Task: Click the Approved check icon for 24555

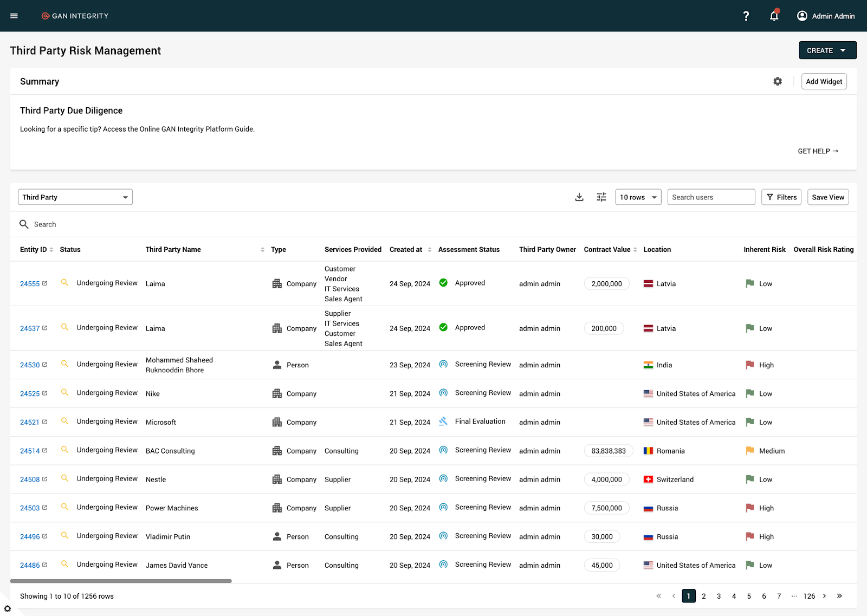Action: pyautogui.click(x=443, y=283)
